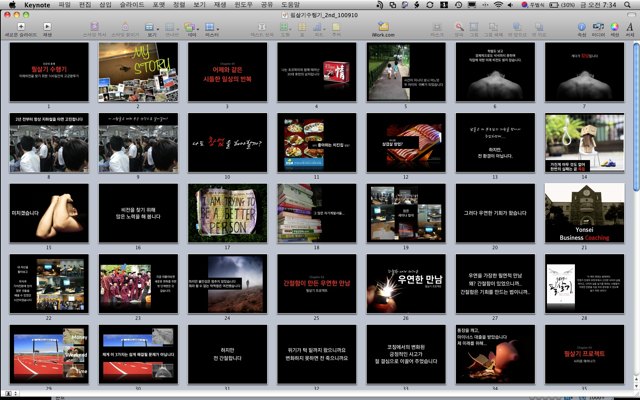Image resolution: width=640 pixels, height=400 pixels.
Task: Select slide 10 with handwritten text
Action: point(227,142)
